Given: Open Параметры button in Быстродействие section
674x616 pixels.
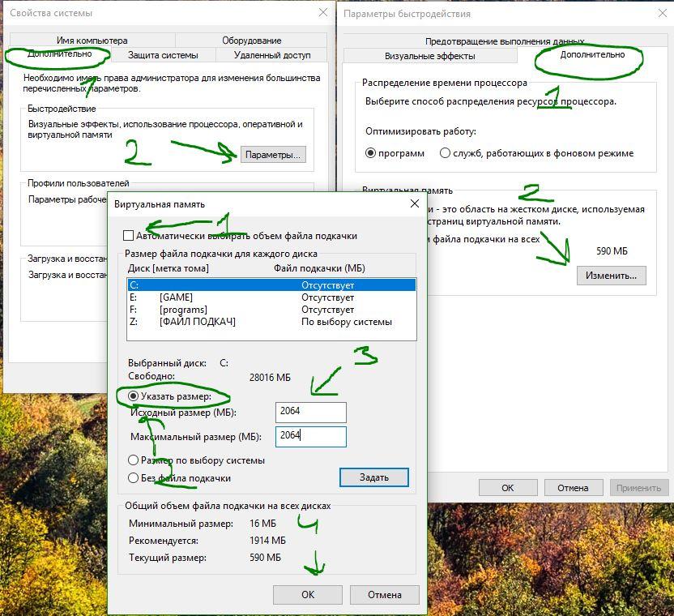Looking at the screenshot, I should click(x=273, y=155).
